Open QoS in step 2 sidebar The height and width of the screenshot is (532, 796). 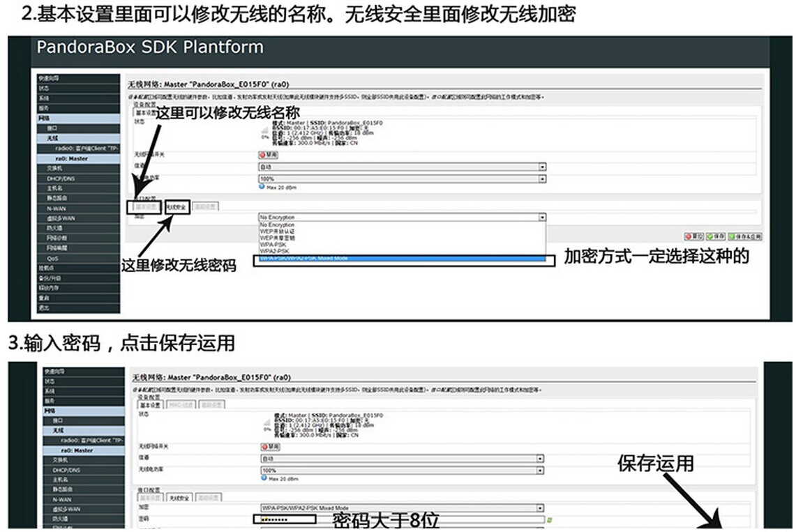[x=78, y=258]
